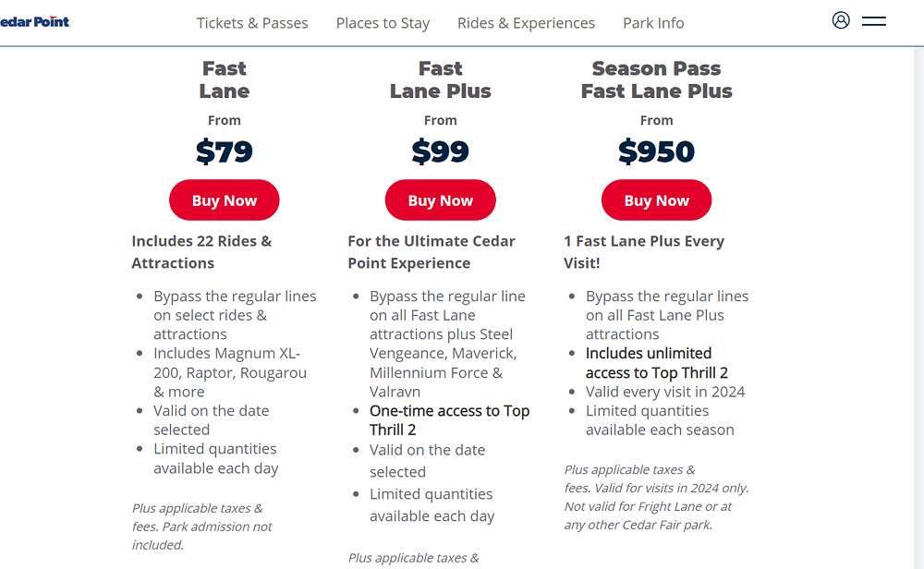The width and height of the screenshot is (924, 569).
Task: Click the $950 price
Action: (x=656, y=151)
